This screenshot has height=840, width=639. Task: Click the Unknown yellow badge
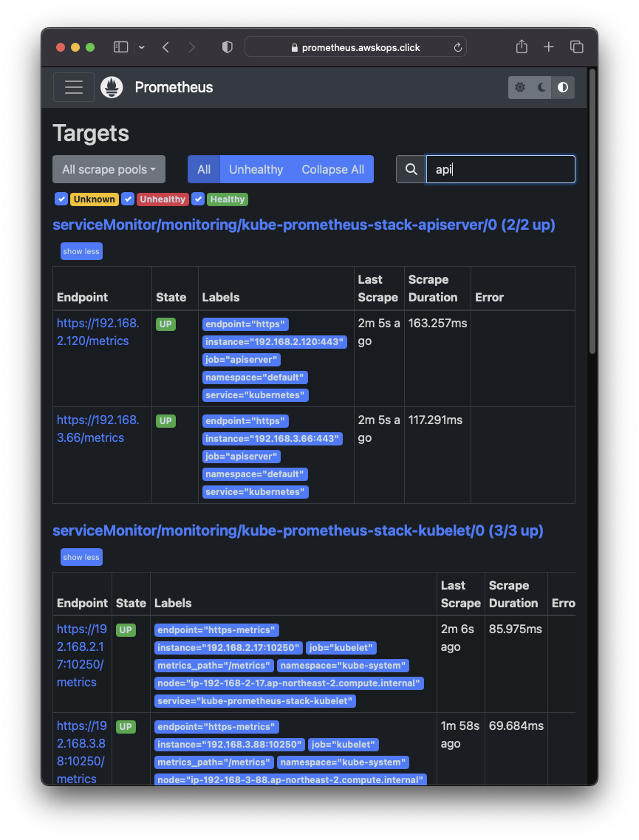pos(95,199)
